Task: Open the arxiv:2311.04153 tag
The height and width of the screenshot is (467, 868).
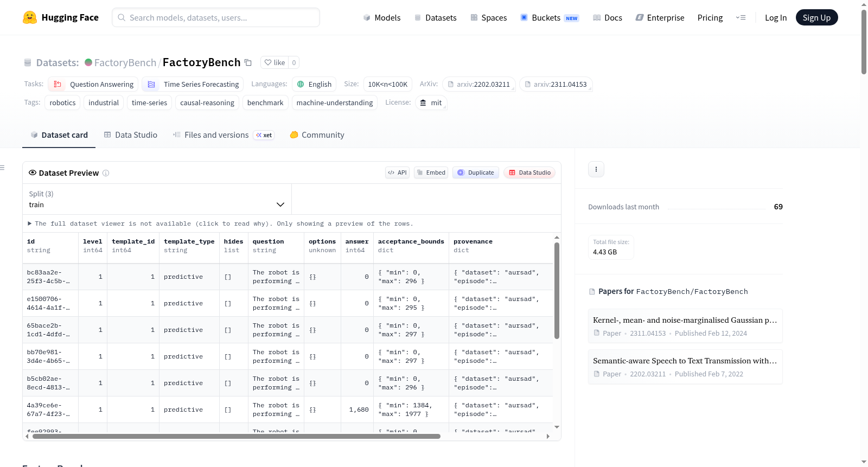Action: pyautogui.click(x=556, y=84)
